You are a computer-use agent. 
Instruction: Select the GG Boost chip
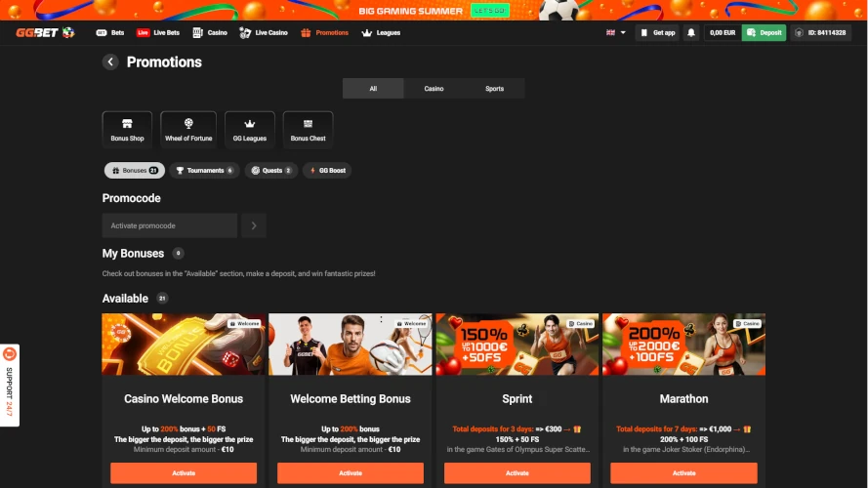click(x=327, y=171)
